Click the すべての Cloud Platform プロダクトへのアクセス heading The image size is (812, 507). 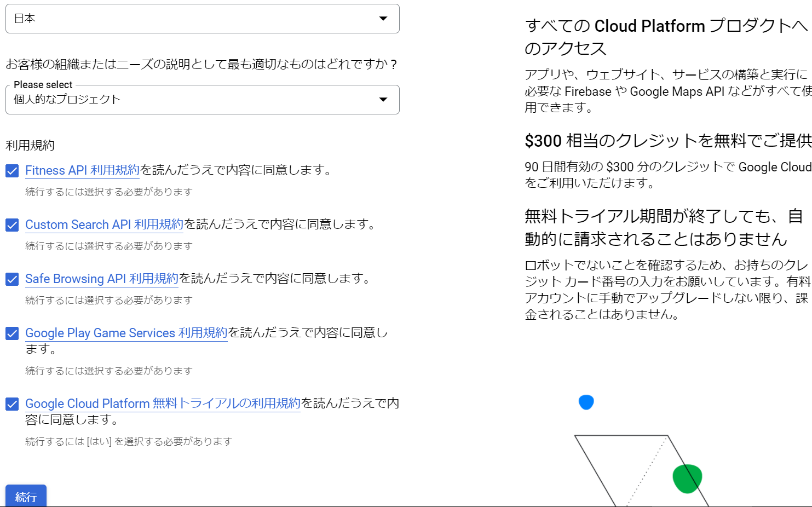(x=666, y=37)
